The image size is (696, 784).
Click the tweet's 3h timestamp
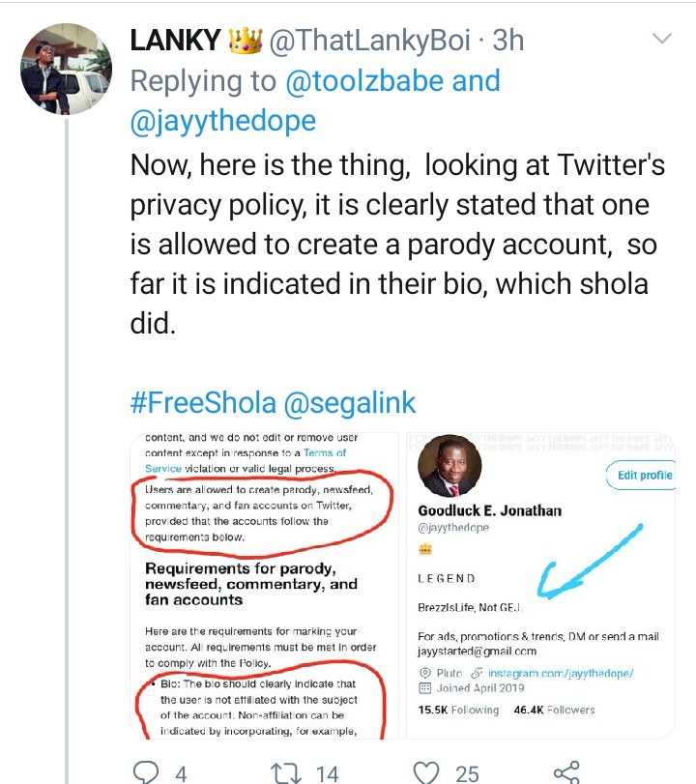tap(508, 41)
